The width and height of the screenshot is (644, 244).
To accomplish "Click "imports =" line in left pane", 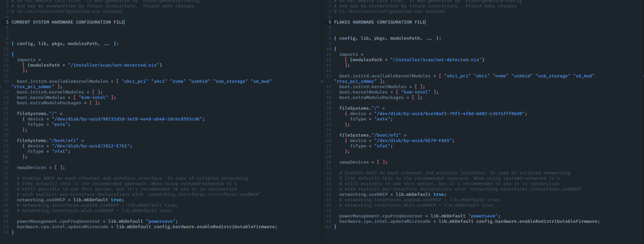I will pyautogui.click(x=29, y=60).
